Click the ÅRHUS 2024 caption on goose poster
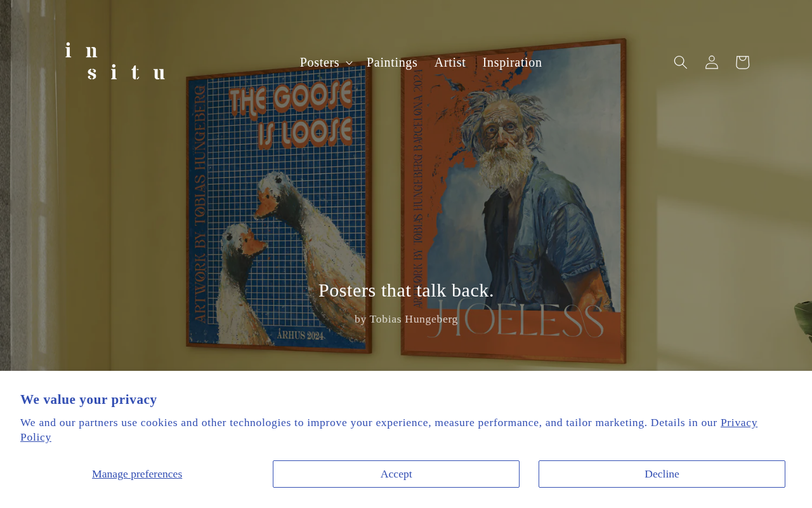Viewport: 812px width, 508px height. point(299,335)
